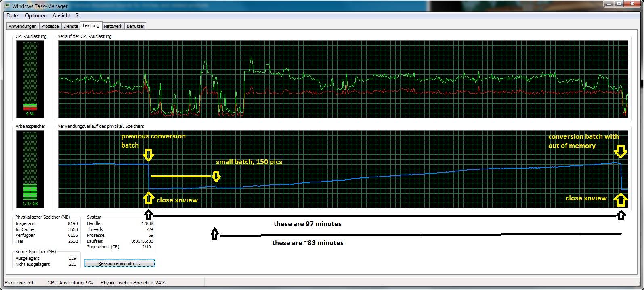This screenshot has height=290, width=644.
Task: Switch to the Netzwerk tab
Action: [113, 26]
